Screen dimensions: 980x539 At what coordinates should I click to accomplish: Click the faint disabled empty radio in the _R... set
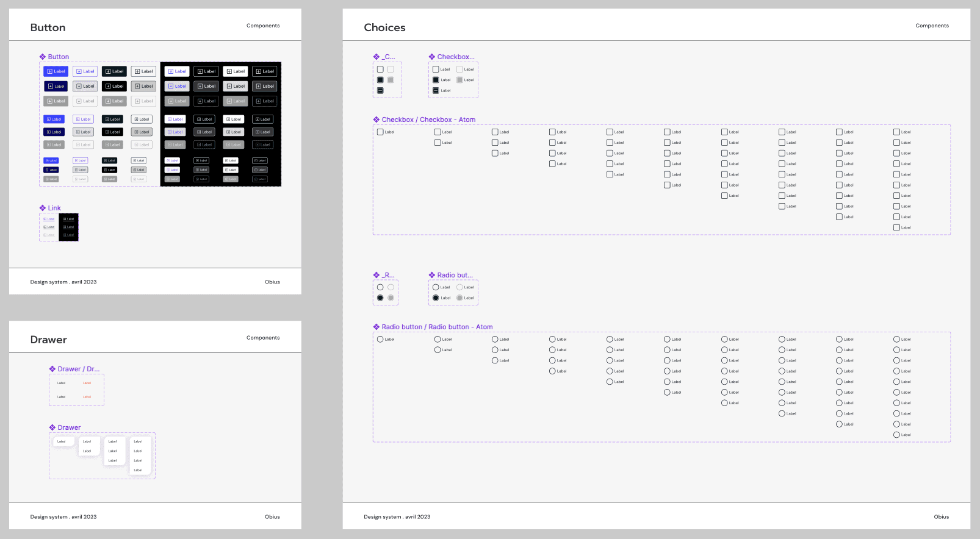[391, 287]
